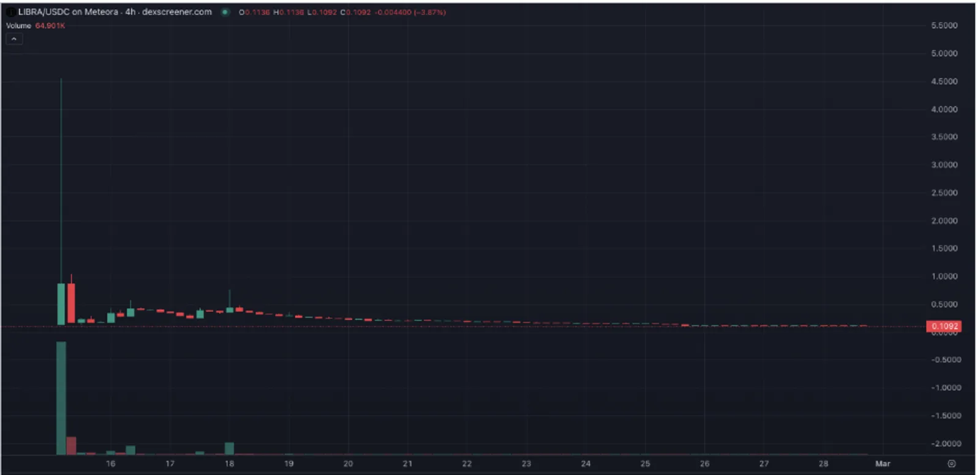980x475 pixels.
Task: Click the red volume bar after launch
Action: (71, 446)
